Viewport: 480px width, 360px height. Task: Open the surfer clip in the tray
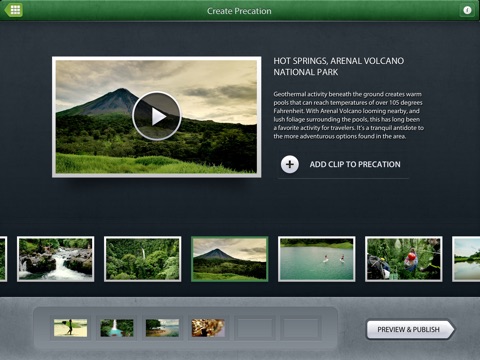coord(71,328)
